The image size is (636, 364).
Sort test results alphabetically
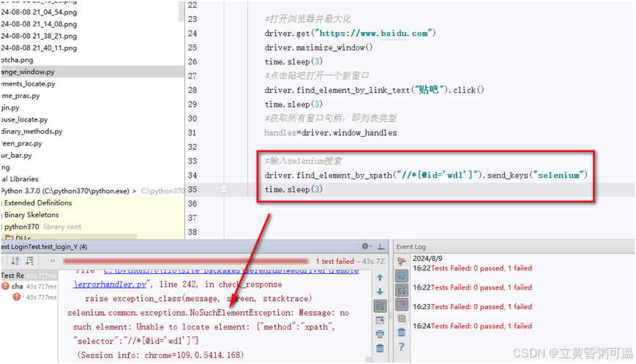click(15, 261)
